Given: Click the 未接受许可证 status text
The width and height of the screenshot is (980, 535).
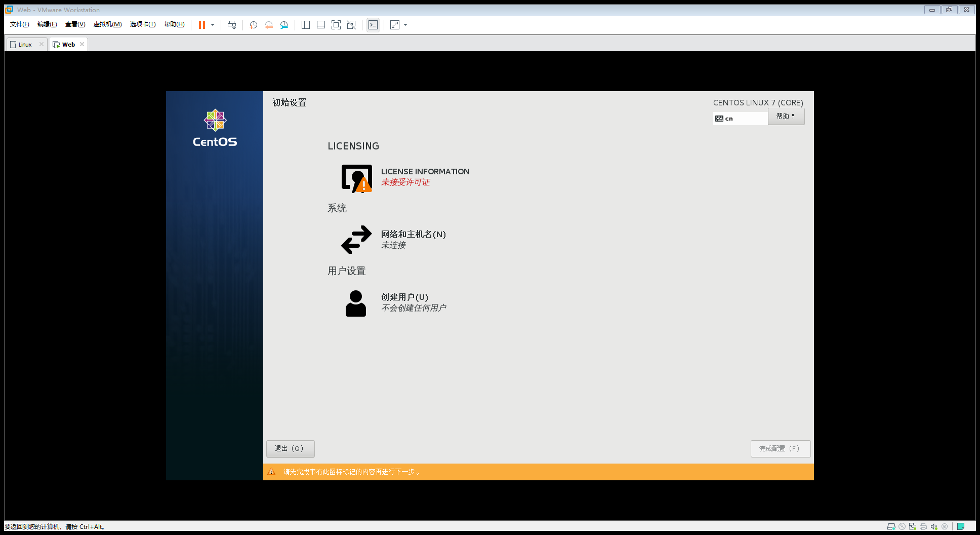Looking at the screenshot, I should (405, 182).
